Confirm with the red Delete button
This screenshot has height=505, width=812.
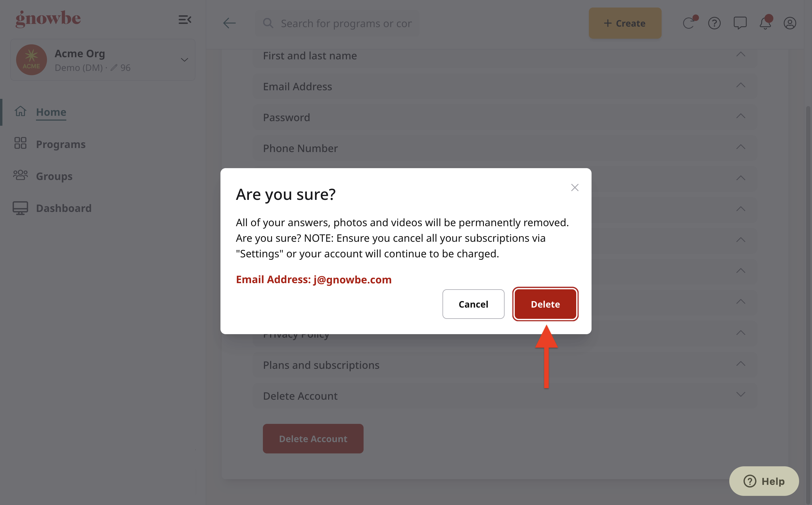[x=545, y=304]
